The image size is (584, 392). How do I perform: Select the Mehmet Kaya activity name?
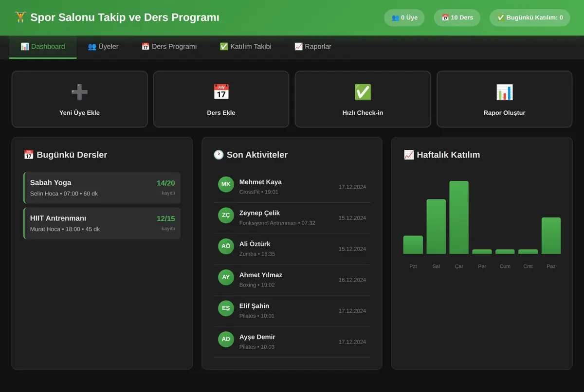pyautogui.click(x=260, y=182)
